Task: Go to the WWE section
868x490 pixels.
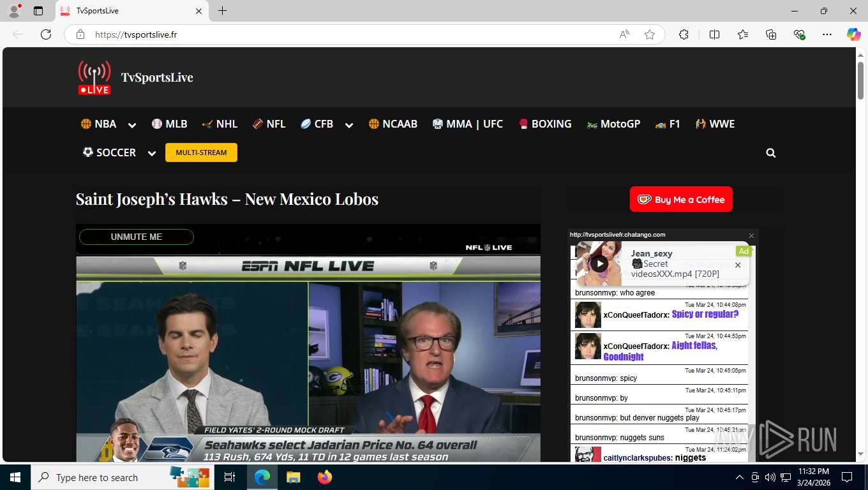Action: 715,124
